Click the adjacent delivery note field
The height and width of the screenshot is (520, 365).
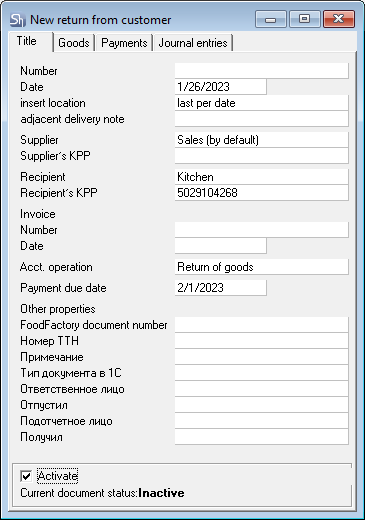click(262, 119)
